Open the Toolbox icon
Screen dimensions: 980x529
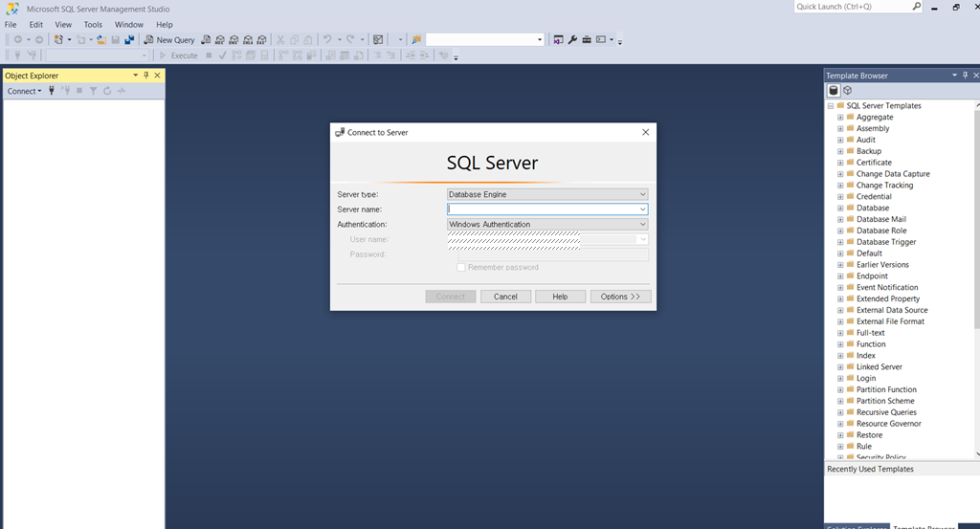587,39
